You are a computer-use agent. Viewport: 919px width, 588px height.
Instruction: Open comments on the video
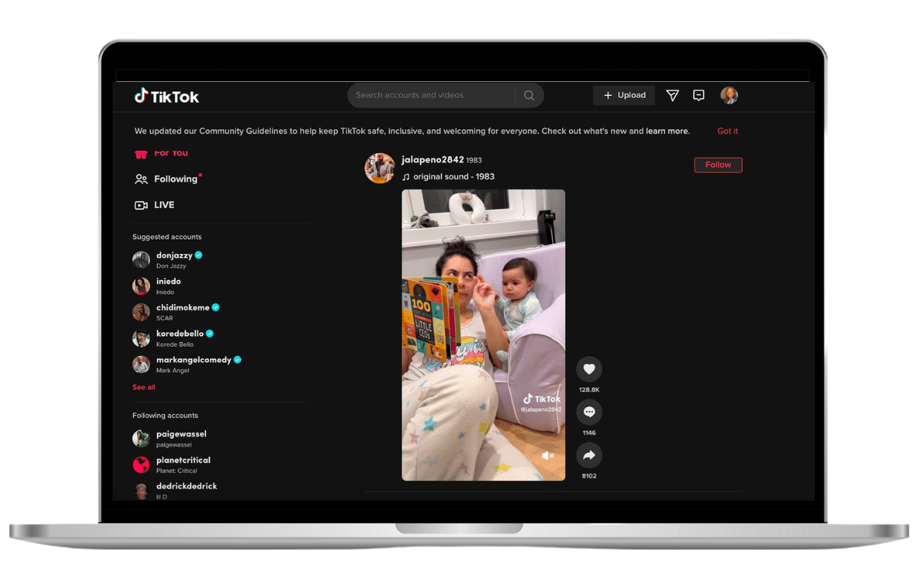point(589,412)
